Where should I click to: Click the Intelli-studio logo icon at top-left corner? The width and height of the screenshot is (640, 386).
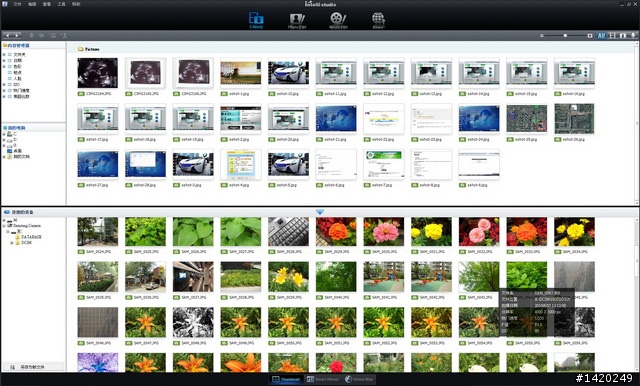(x=4, y=4)
